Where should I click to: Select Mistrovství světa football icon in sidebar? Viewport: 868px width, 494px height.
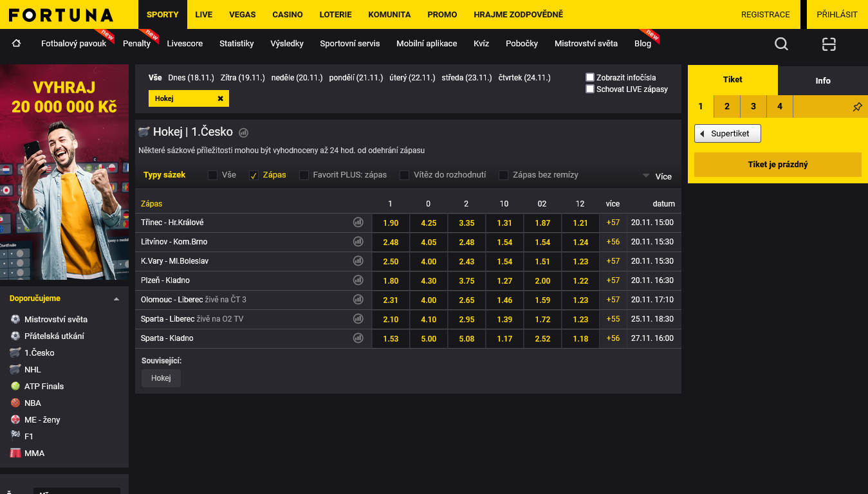point(15,319)
